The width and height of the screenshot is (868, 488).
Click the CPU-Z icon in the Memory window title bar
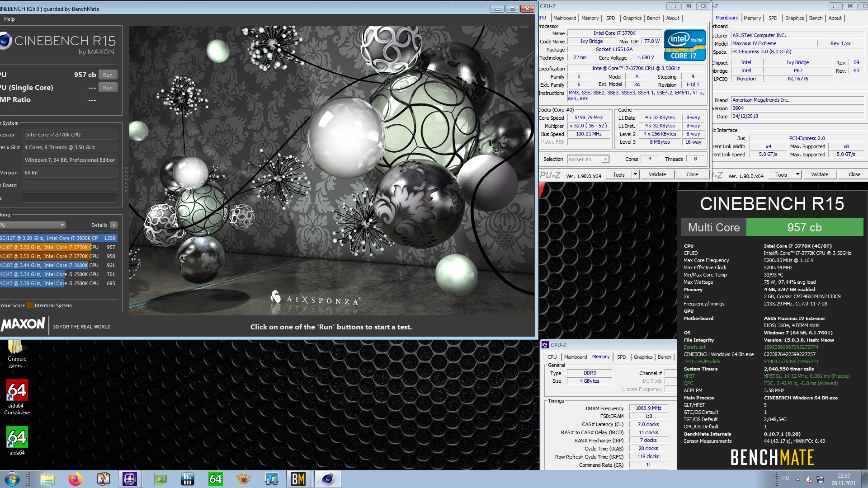click(x=545, y=345)
